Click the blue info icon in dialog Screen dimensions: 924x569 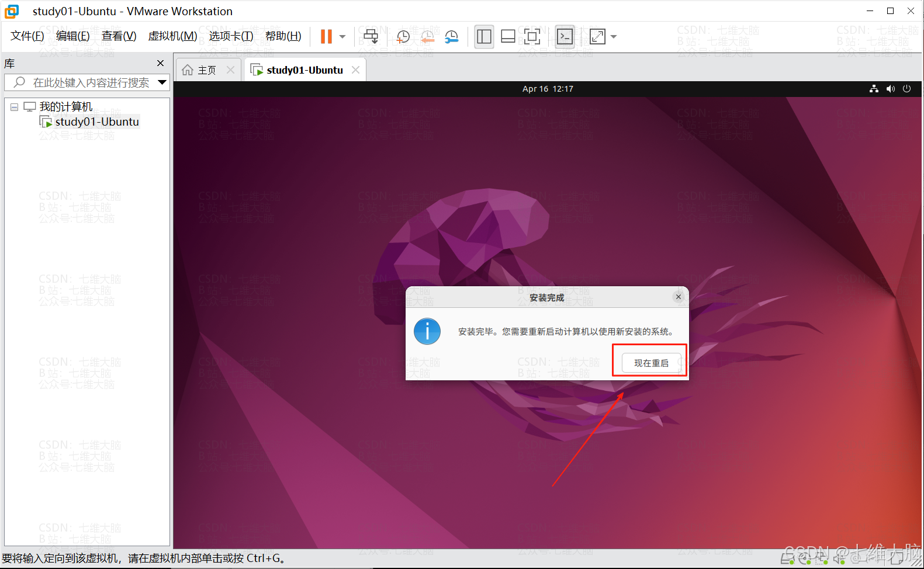(427, 331)
